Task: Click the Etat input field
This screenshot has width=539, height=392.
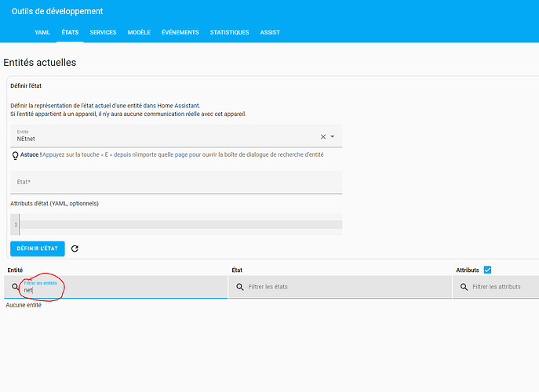Action: [176, 182]
